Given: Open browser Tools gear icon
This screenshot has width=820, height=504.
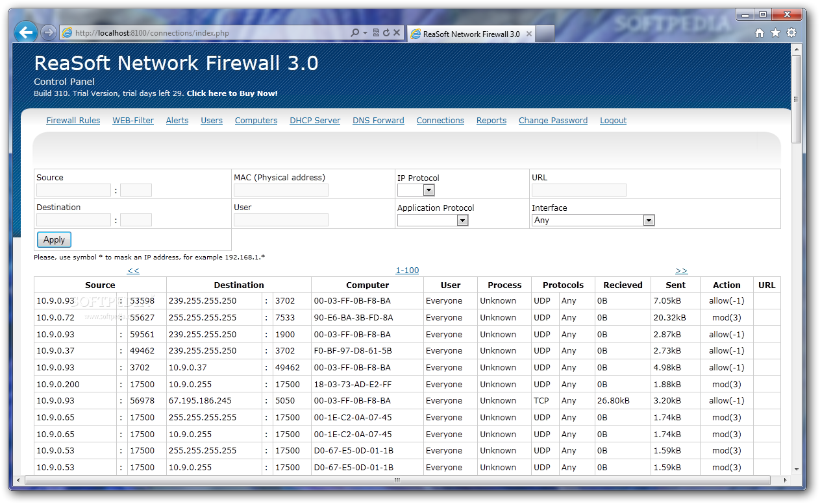Looking at the screenshot, I should (x=791, y=32).
